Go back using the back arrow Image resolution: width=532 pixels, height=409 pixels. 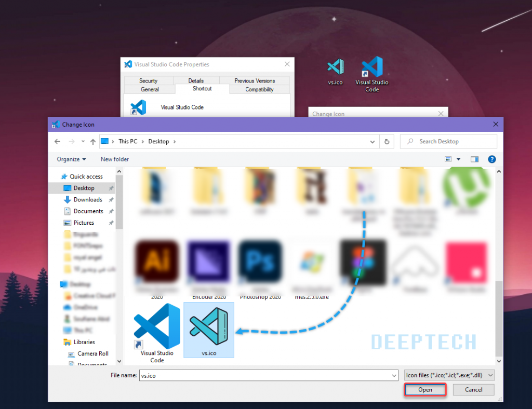[x=57, y=142]
